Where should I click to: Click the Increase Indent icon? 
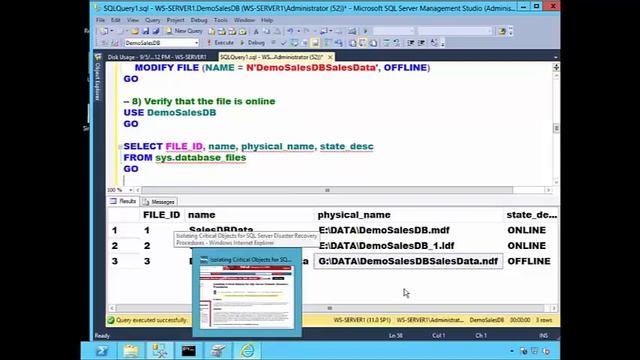421,42
